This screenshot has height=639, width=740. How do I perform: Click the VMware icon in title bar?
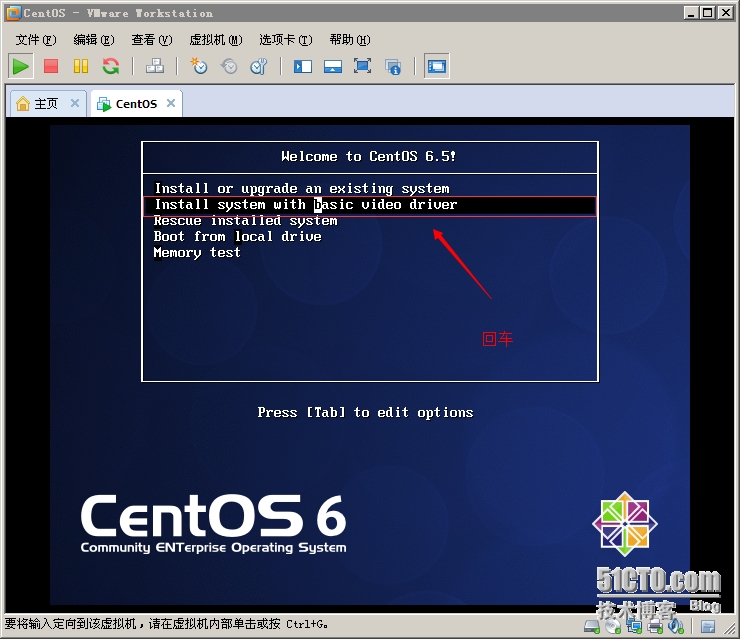(14, 13)
